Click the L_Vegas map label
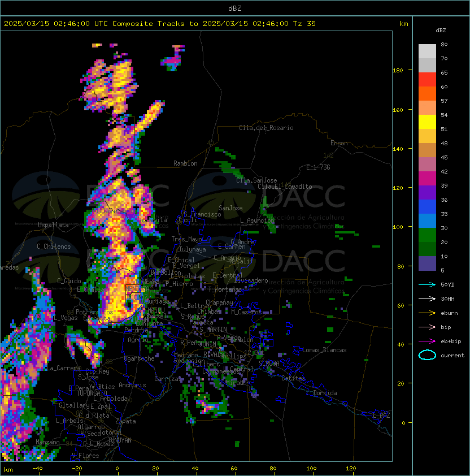 [66, 318]
